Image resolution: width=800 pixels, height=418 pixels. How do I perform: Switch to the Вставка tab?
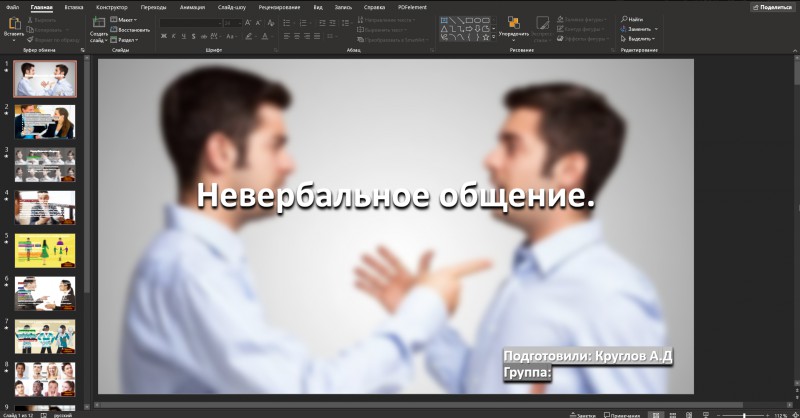[73, 7]
